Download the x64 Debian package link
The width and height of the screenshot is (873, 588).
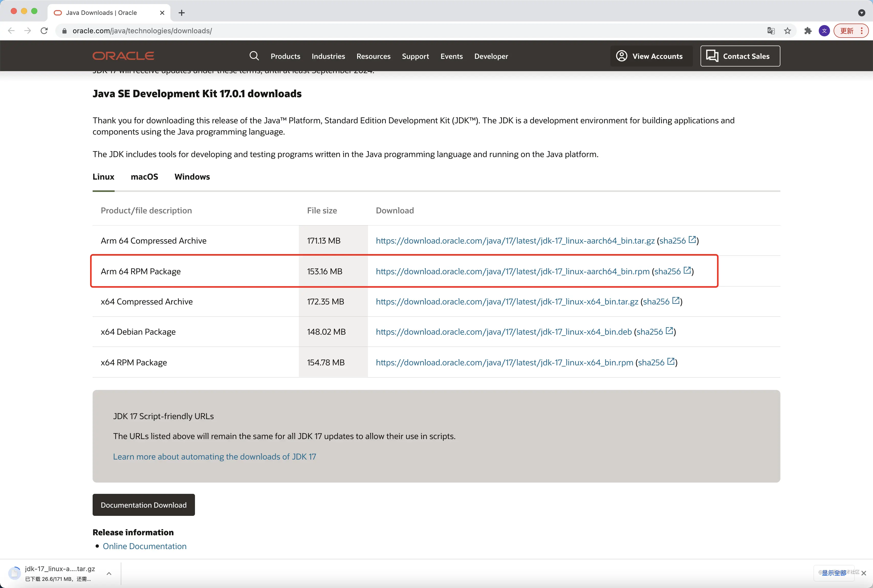click(x=504, y=332)
